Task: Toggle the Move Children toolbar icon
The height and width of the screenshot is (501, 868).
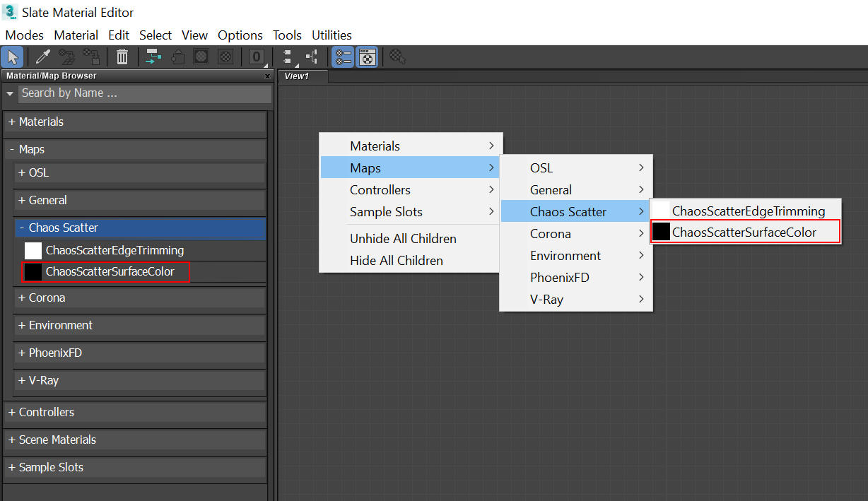Action: [153, 57]
